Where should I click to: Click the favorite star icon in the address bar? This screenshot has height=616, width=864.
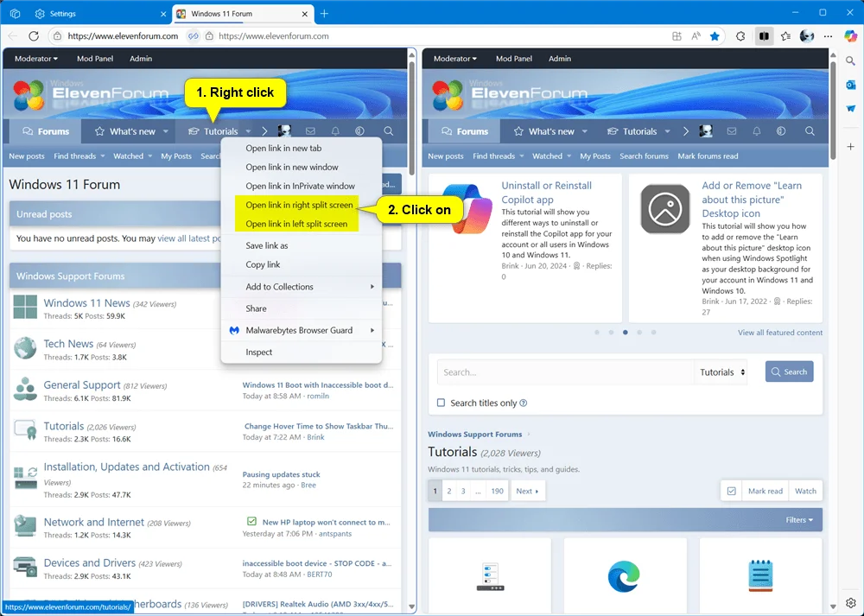(715, 36)
